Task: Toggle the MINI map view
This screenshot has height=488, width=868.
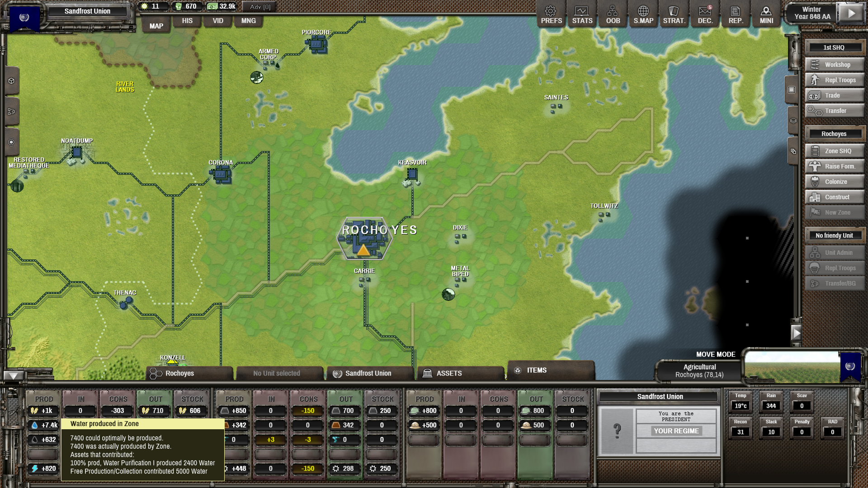Action: [x=766, y=14]
